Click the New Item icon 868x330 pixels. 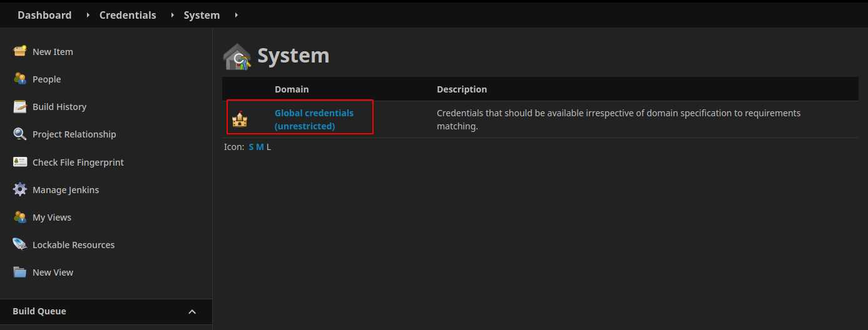pyautogui.click(x=20, y=51)
